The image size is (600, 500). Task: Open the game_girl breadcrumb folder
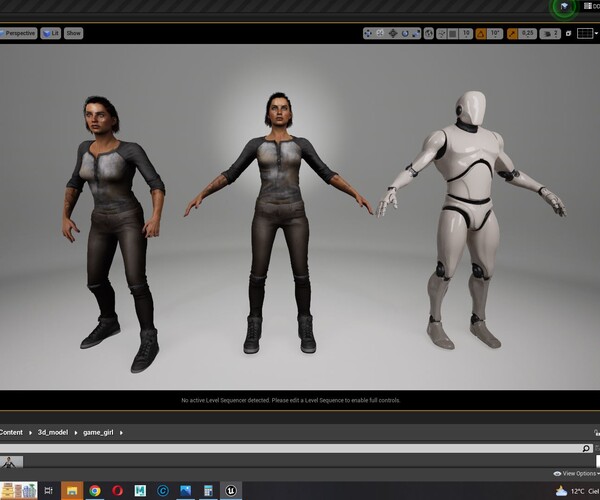[98, 432]
